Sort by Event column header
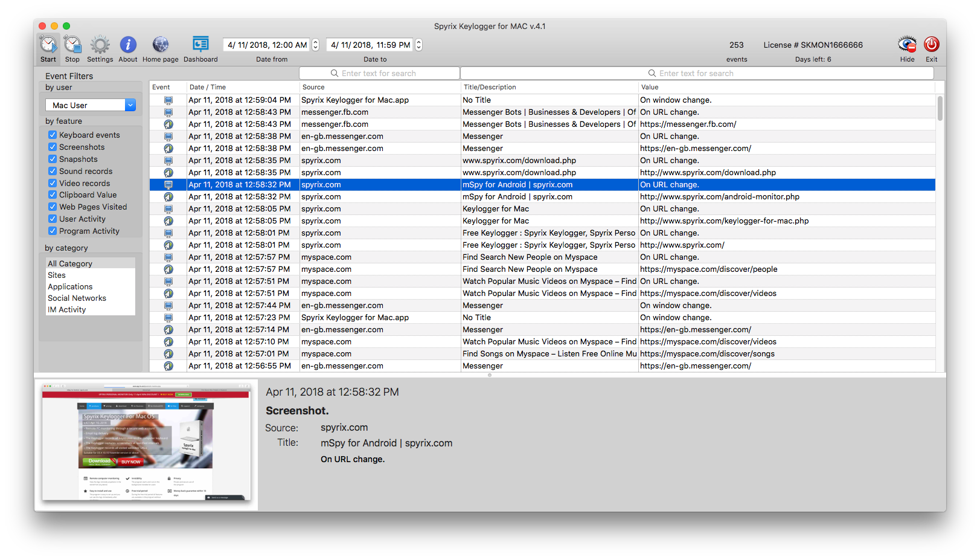Screen dimensions: 980x560 point(168,87)
